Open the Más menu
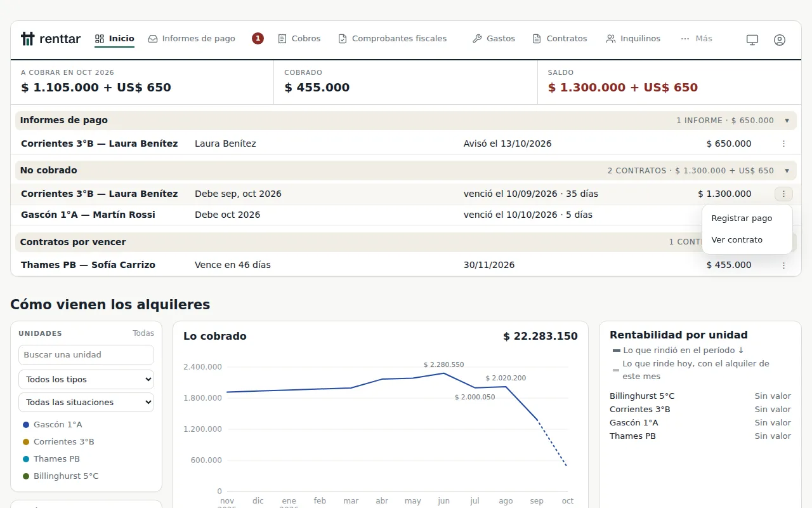The width and height of the screenshot is (812, 508). coord(697,39)
